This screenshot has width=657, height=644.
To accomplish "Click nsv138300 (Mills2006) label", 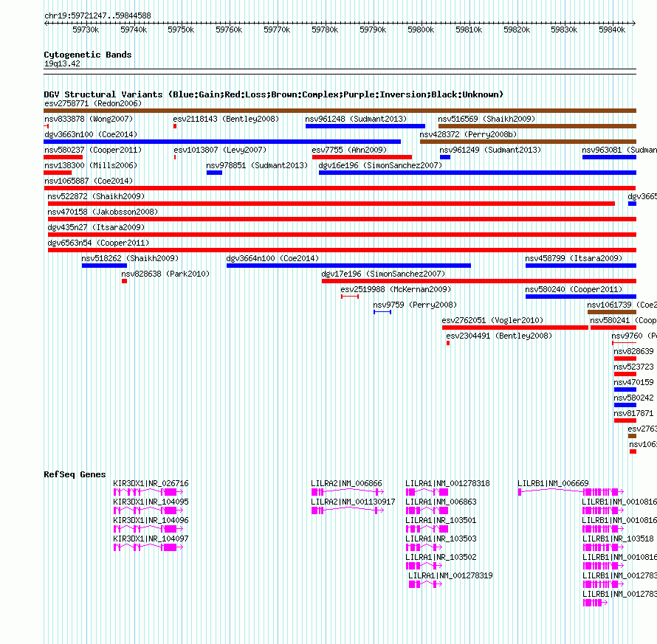I will point(91,165).
